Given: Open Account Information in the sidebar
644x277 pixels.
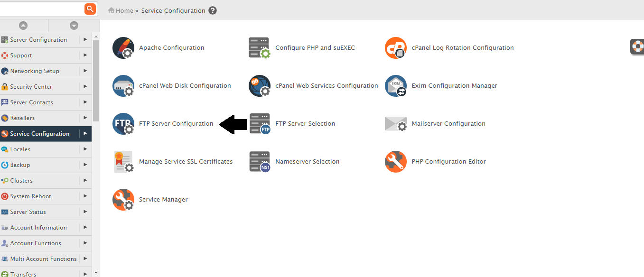Looking at the screenshot, I should (38, 228).
